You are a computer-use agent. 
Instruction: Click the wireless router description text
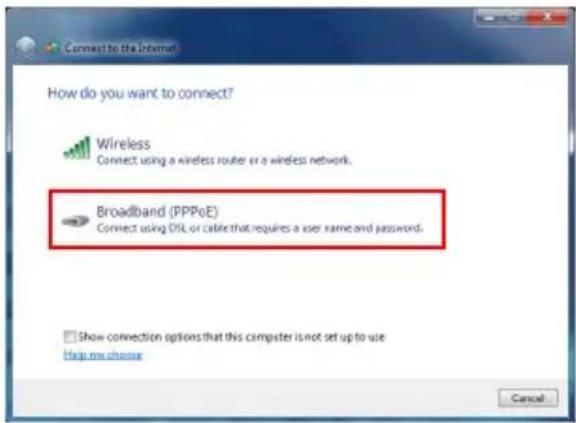[x=224, y=160]
